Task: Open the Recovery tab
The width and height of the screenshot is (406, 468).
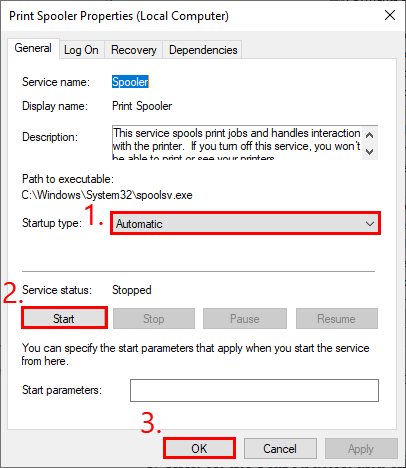Action: click(134, 50)
